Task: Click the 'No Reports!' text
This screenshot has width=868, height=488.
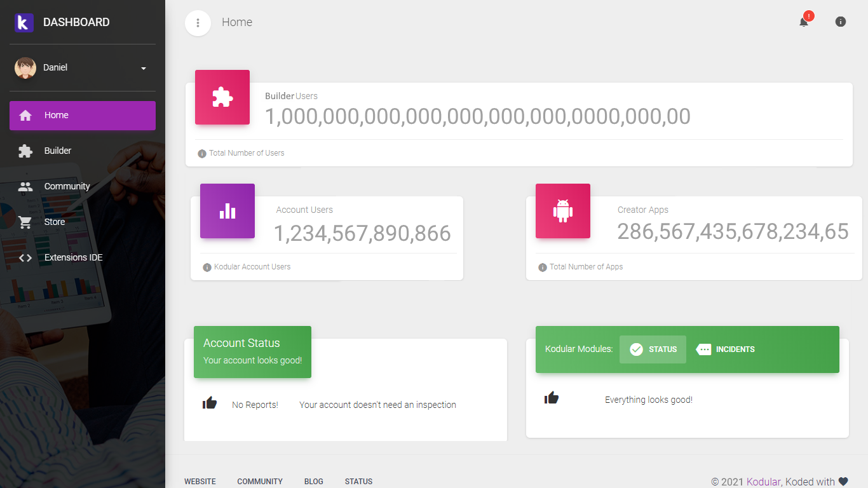Action: pos(255,405)
